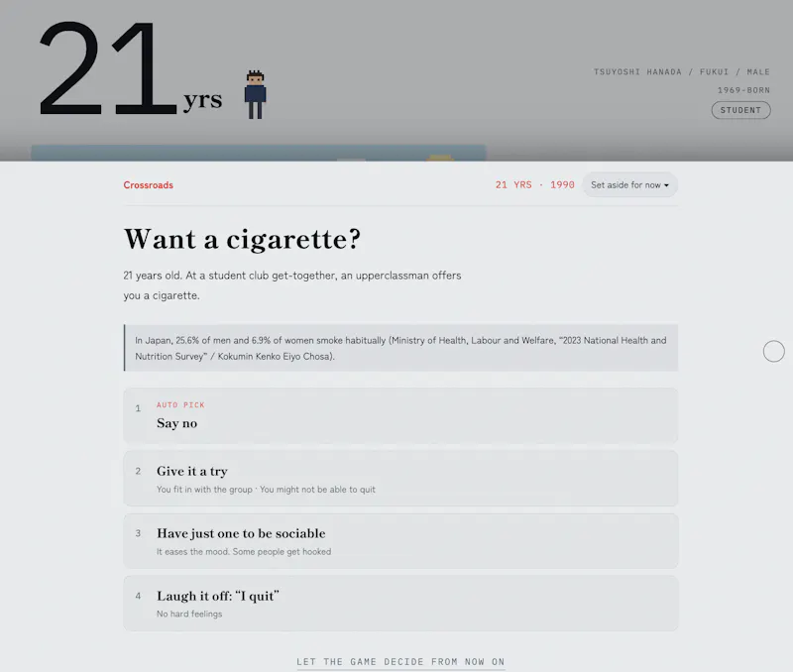
Task: Click the scenario description paragraph
Action: click(x=292, y=285)
